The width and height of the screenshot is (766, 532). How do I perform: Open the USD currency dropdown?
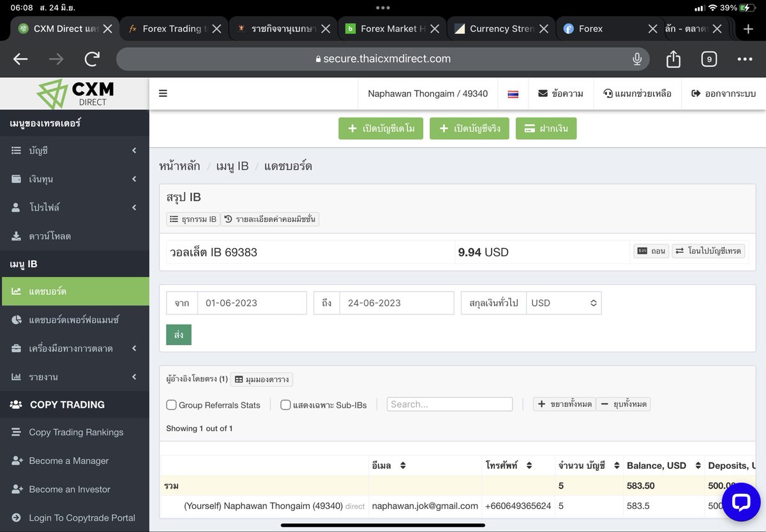click(x=564, y=303)
